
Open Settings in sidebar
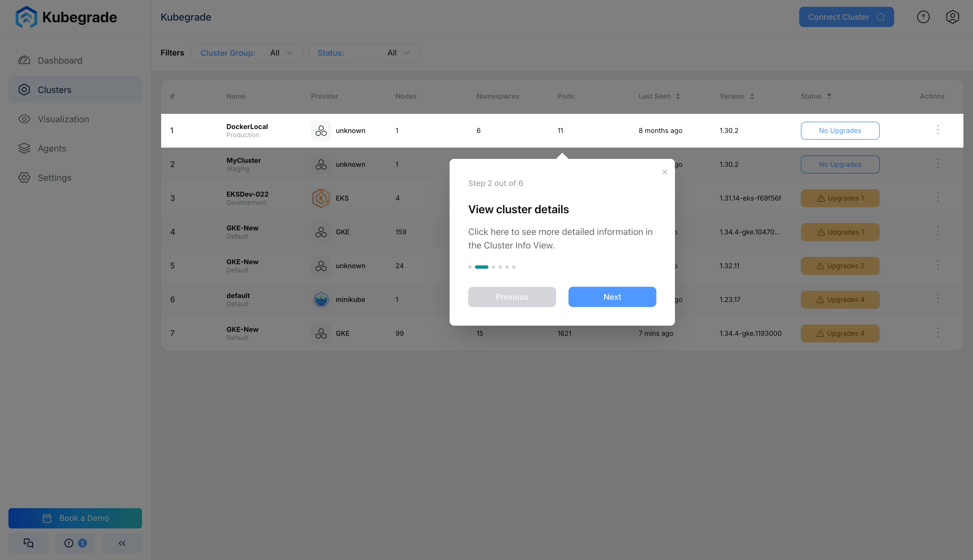[x=75, y=177]
